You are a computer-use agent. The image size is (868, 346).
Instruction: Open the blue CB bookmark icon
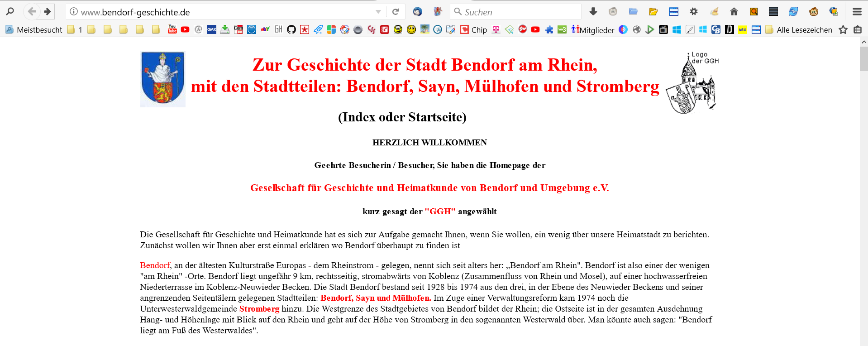pyautogui.click(x=716, y=29)
